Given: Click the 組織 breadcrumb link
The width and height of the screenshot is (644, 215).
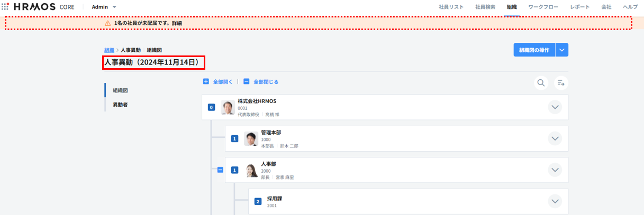Looking at the screenshot, I should click(x=109, y=50).
